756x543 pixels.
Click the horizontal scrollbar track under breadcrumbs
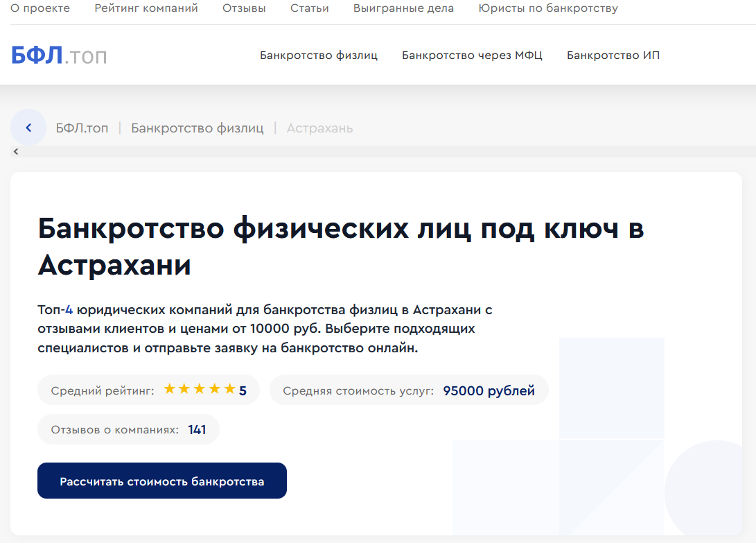pyautogui.click(x=383, y=152)
